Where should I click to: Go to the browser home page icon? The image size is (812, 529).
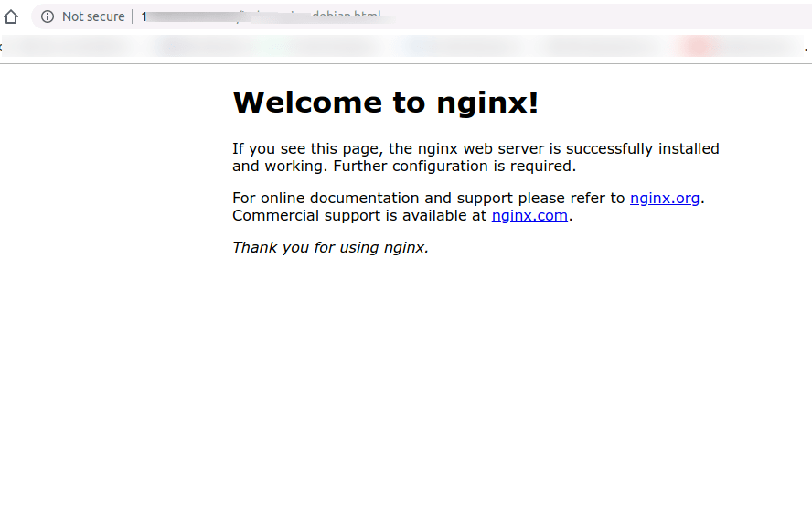[11, 16]
